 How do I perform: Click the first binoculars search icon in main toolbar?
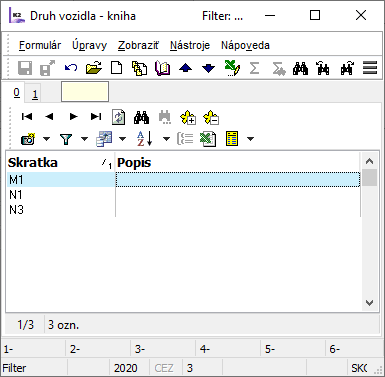click(300, 68)
